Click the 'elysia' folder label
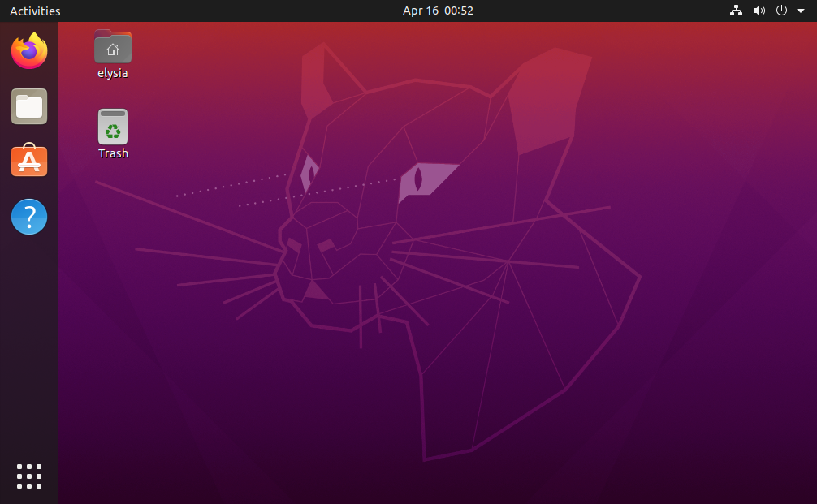The image size is (817, 504). click(x=113, y=73)
